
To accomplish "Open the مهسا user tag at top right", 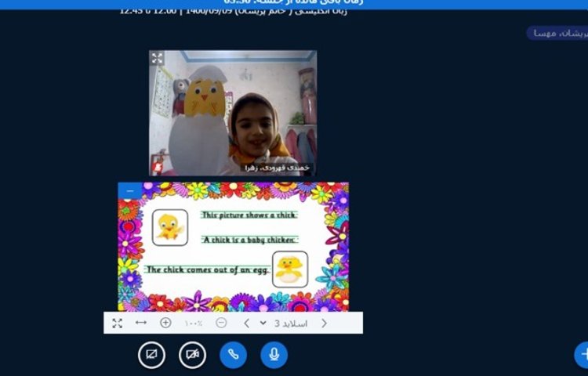I will coord(555,33).
